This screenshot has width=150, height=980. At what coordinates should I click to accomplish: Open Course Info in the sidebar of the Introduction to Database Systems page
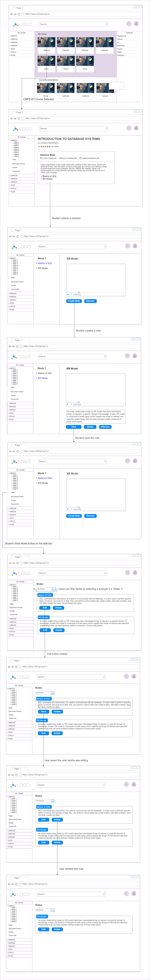pyautogui.click(x=16, y=171)
